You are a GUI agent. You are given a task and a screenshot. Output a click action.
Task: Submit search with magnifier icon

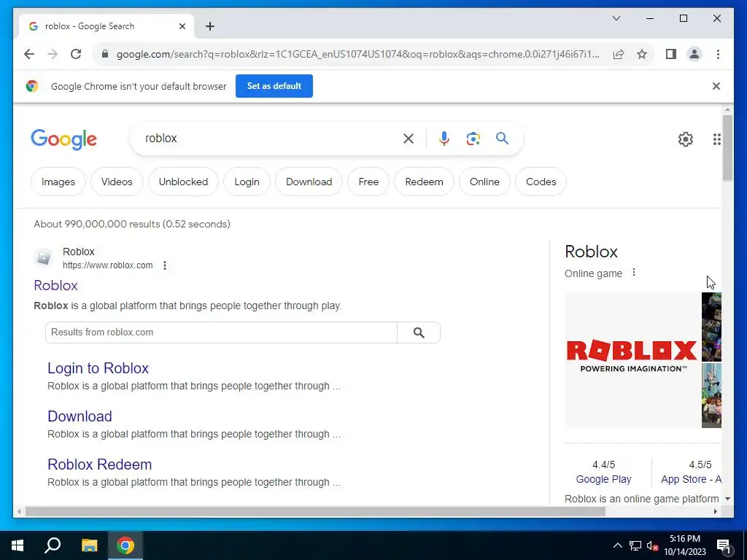point(502,139)
